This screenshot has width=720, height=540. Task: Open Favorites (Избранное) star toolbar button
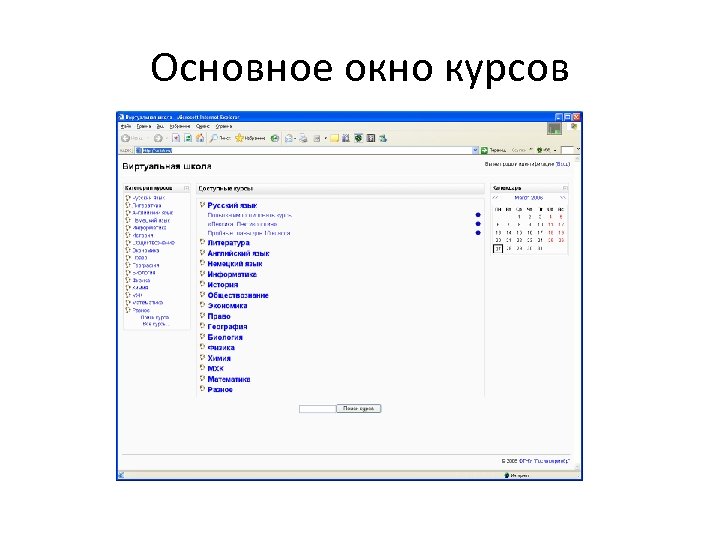[x=250, y=138]
